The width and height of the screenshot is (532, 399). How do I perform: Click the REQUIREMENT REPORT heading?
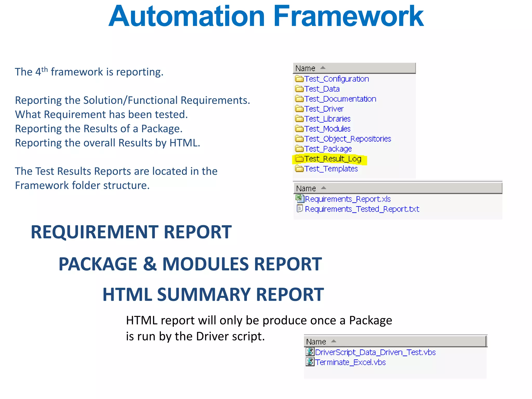(x=131, y=232)
